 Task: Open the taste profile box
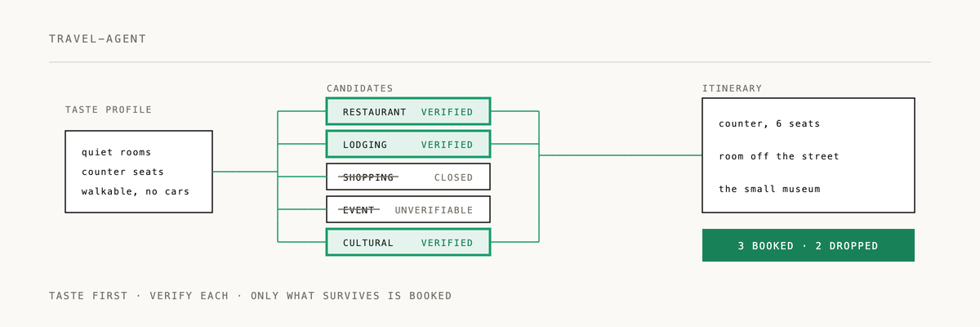[x=139, y=172]
